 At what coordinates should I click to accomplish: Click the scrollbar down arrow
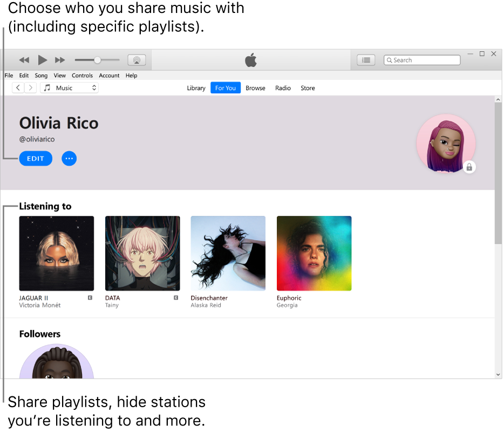pyautogui.click(x=499, y=374)
